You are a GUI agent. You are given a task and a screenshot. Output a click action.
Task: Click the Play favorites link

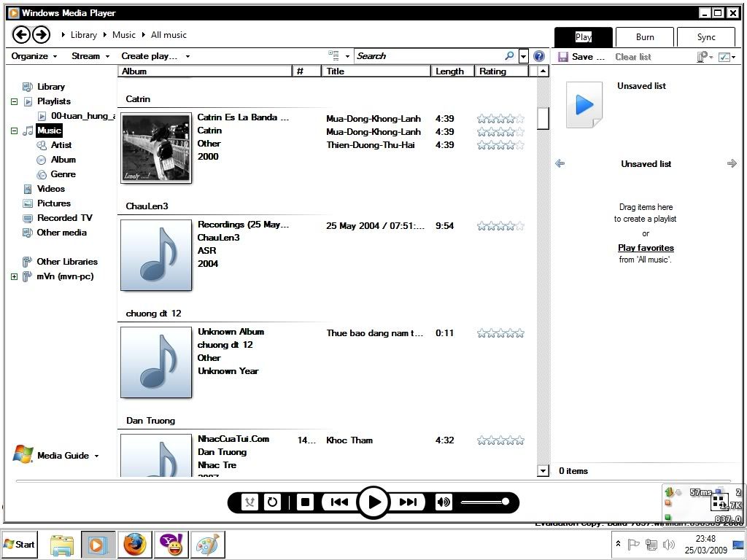(646, 248)
